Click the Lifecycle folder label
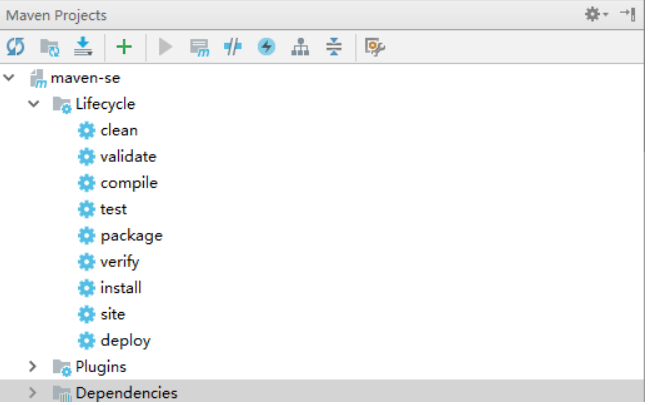648x405 pixels. 105,104
